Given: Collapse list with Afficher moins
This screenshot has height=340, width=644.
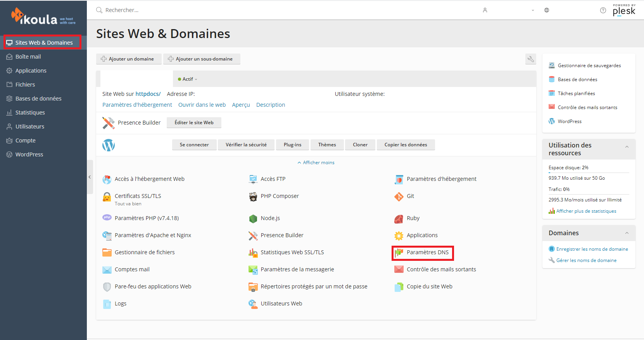Looking at the screenshot, I should pyautogui.click(x=316, y=163).
